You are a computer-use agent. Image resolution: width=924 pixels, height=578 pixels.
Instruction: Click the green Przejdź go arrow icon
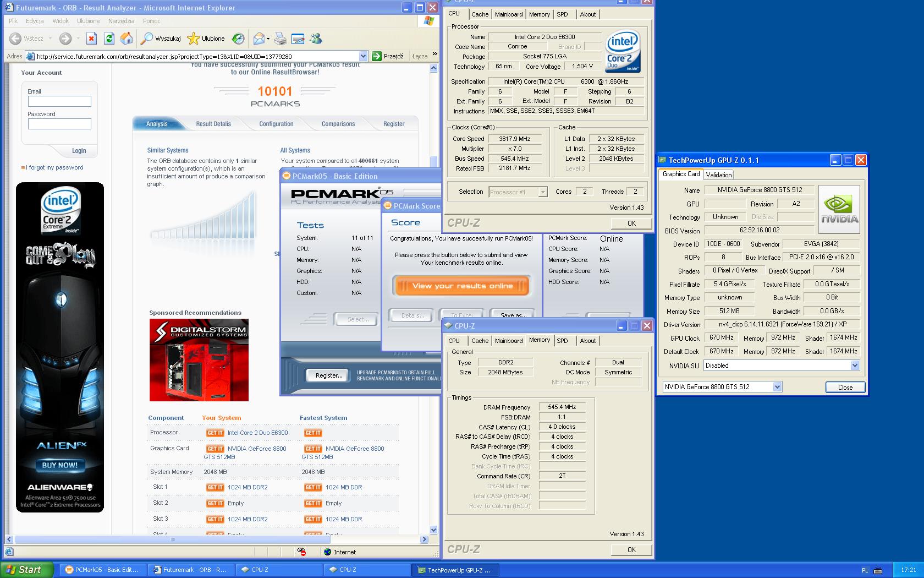377,56
